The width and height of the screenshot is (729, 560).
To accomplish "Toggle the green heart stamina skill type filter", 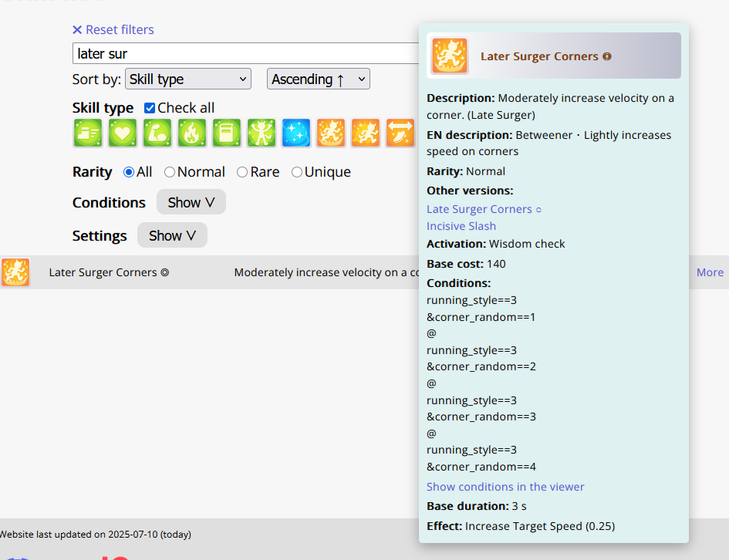I will (123, 133).
